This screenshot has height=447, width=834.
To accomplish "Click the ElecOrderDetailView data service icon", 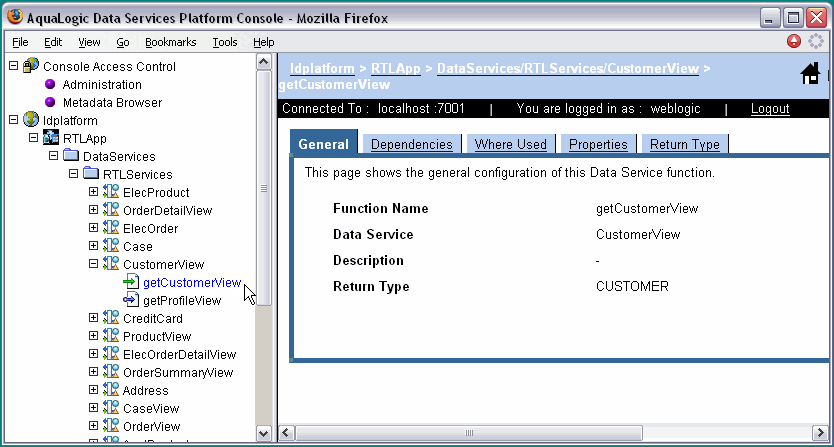I will click(111, 354).
